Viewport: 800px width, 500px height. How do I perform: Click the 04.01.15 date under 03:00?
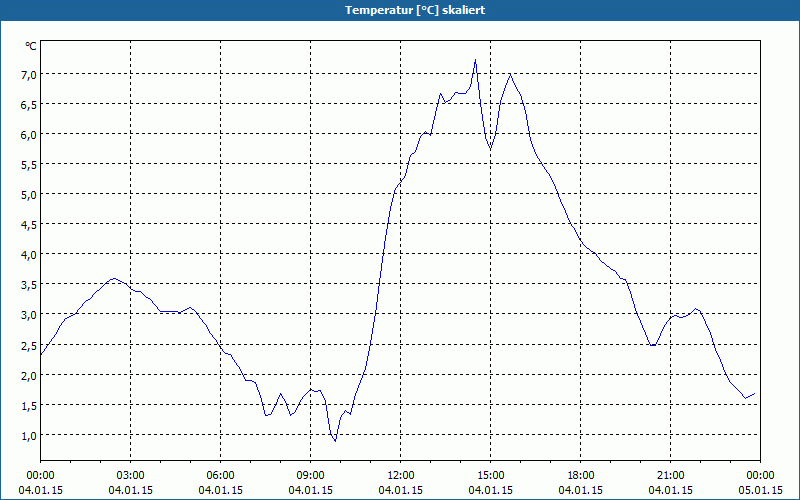click(x=131, y=490)
